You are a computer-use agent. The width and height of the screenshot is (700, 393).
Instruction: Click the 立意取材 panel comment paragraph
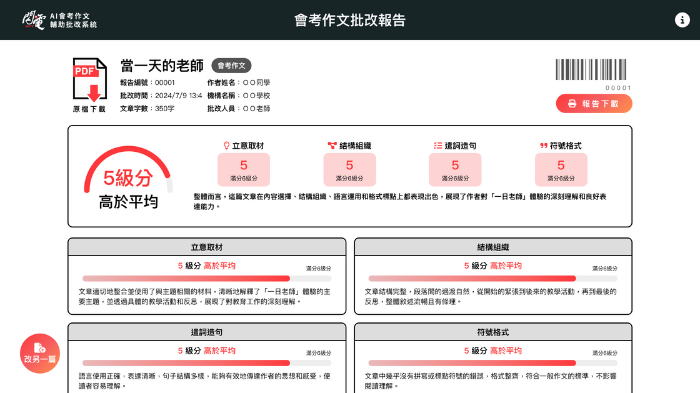204,297
